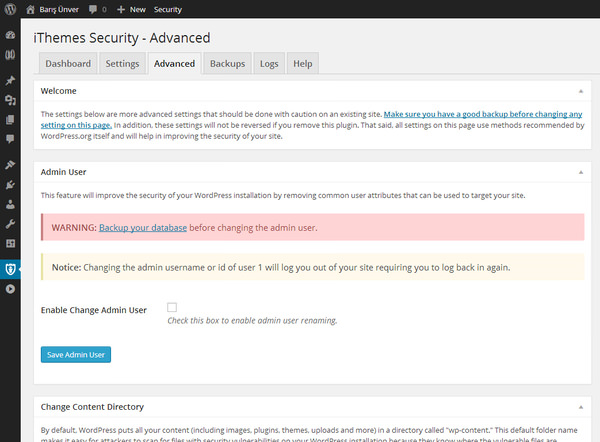Open Users person icon

(x=10, y=204)
